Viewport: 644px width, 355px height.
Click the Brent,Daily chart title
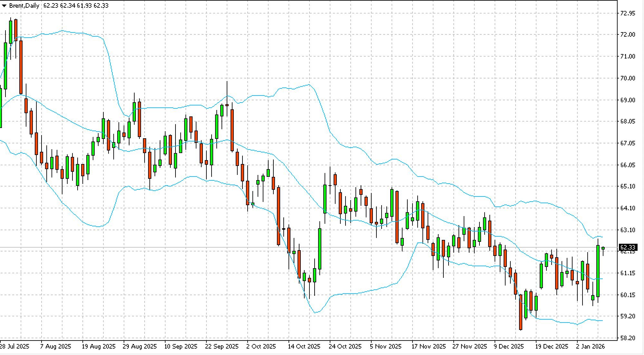pyautogui.click(x=24, y=6)
